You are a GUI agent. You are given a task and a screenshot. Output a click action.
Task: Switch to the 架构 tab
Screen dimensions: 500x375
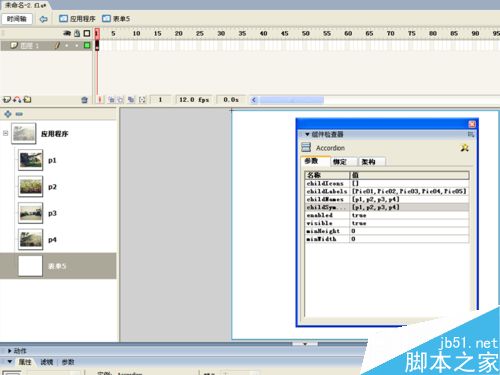pyautogui.click(x=372, y=162)
